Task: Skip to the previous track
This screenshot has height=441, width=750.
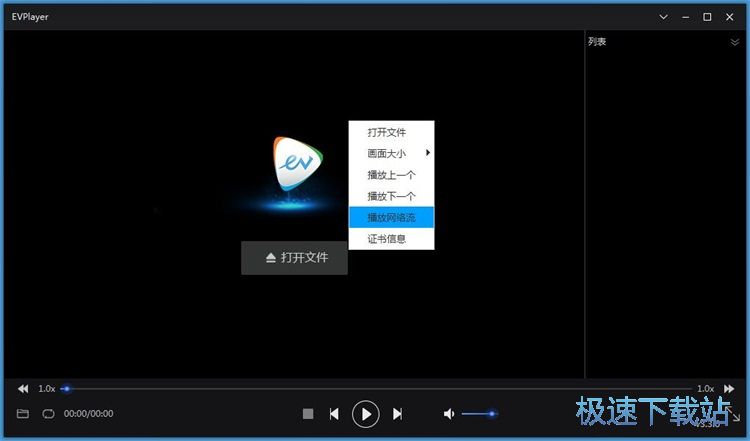Action: pos(334,414)
